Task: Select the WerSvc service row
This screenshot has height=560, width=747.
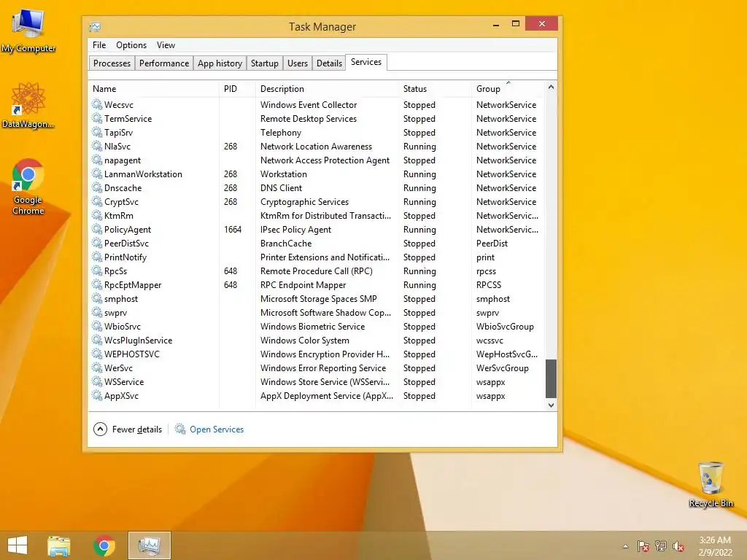Action: pyautogui.click(x=317, y=367)
